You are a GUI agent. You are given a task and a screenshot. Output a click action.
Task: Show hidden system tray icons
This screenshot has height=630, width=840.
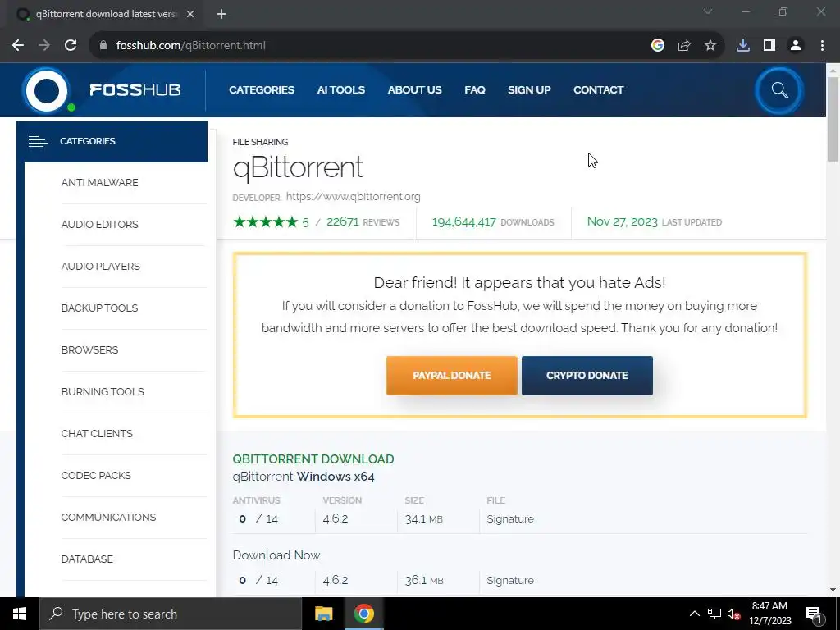click(x=694, y=614)
